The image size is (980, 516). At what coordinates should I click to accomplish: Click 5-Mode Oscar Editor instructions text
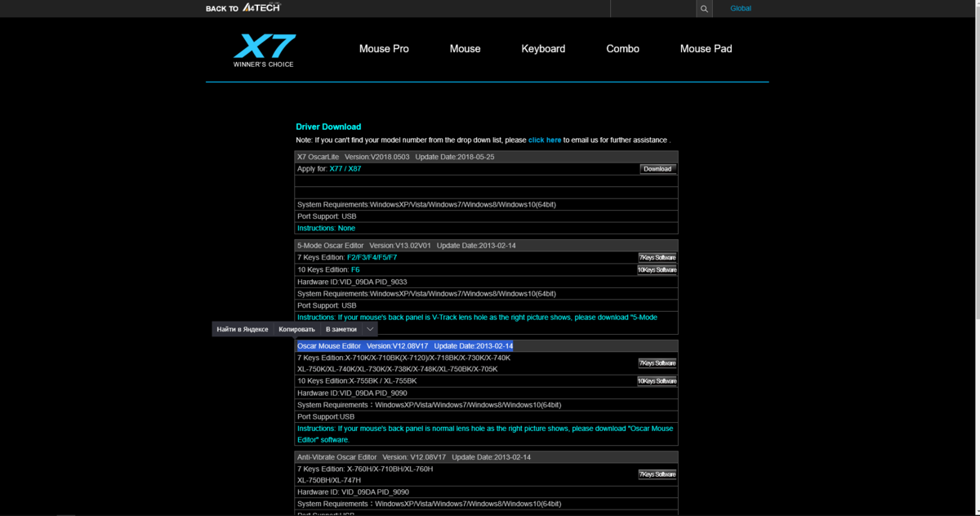(x=477, y=317)
